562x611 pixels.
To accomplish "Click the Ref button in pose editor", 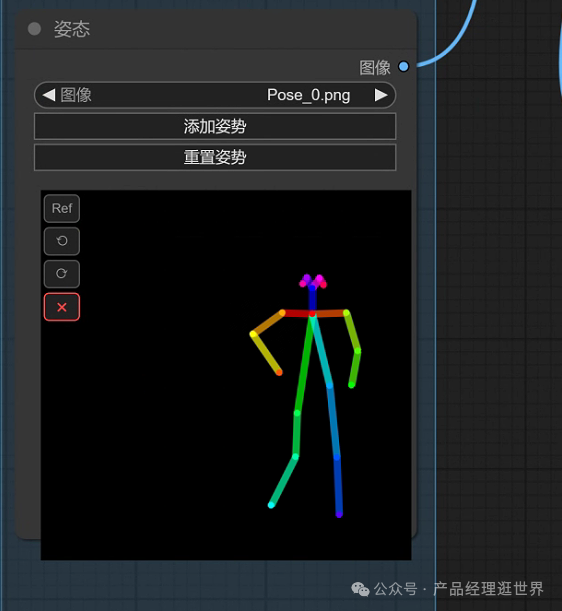I will [x=62, y=208].
